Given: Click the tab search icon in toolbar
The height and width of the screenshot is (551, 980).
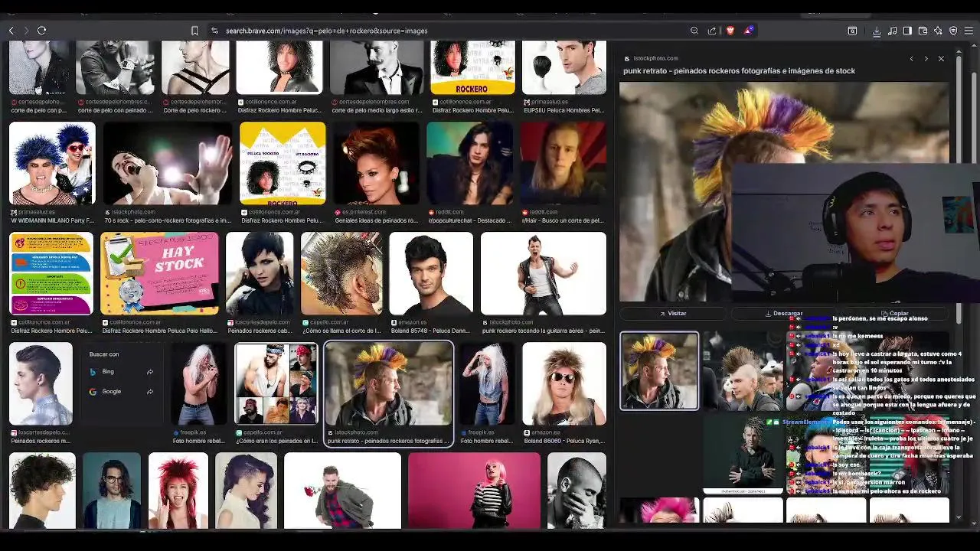Looking at the screenshot, I should [852, 31].
